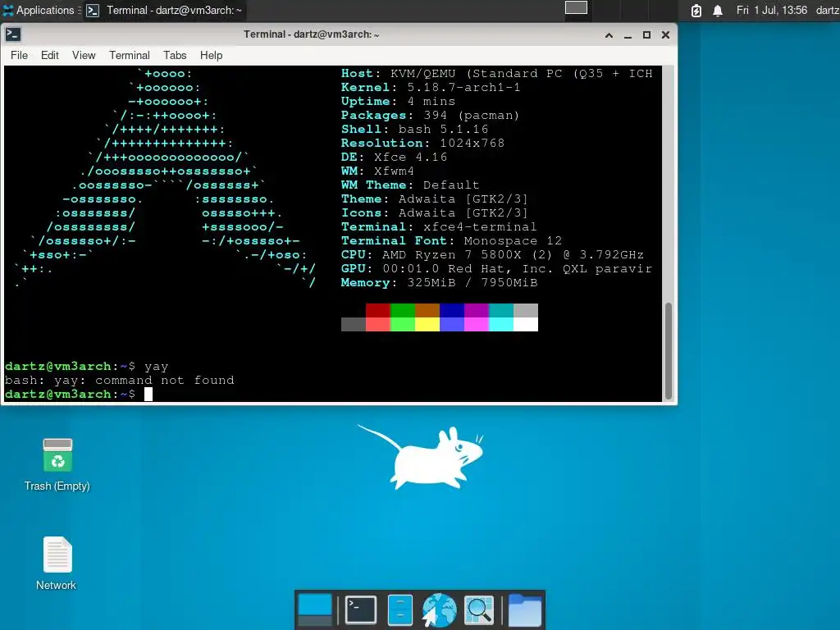Launch the web browser globe icon in dock
This screenshot has height=630, width=840.
(x=440, y=609)
